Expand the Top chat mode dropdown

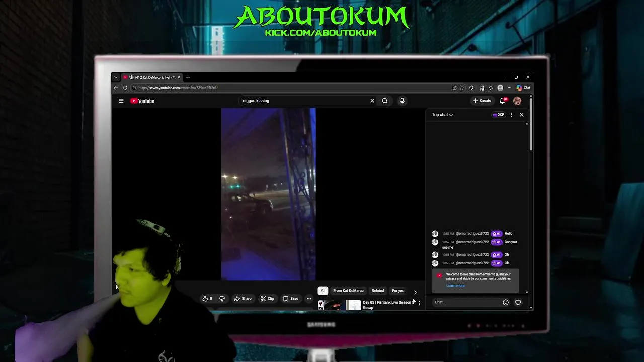pos(442,115)
